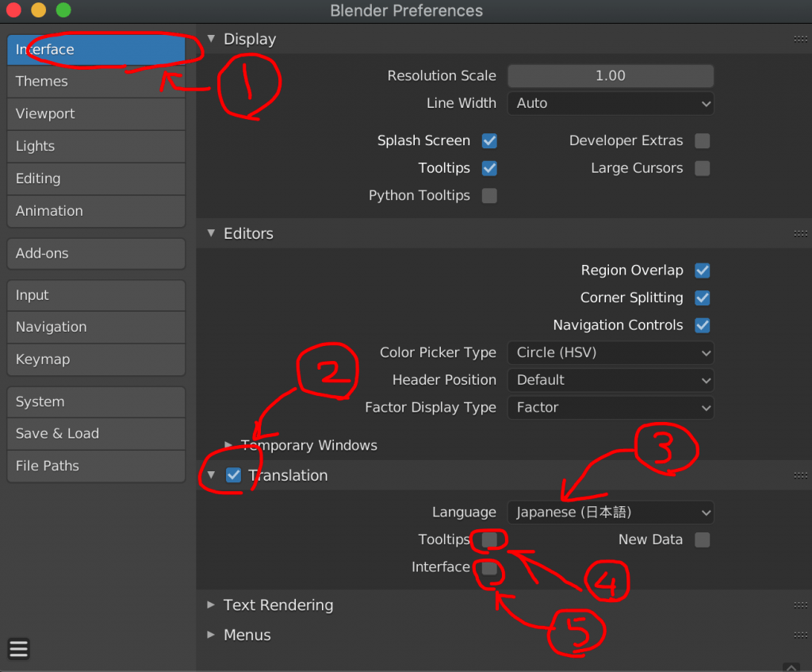Expand the Temporary Windows subpanel
This screenshot has height=672, width=812.
pyautogui.click(x=228, y=445)
